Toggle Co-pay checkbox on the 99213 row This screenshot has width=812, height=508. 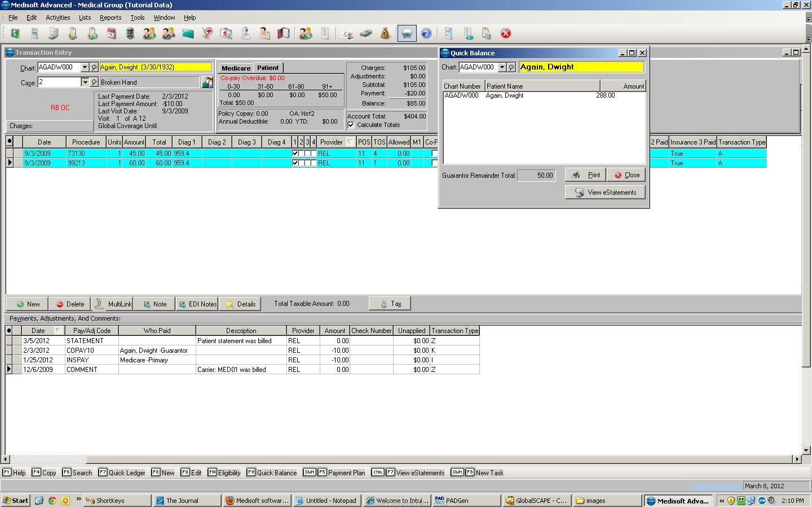click(x=434, y=163)
